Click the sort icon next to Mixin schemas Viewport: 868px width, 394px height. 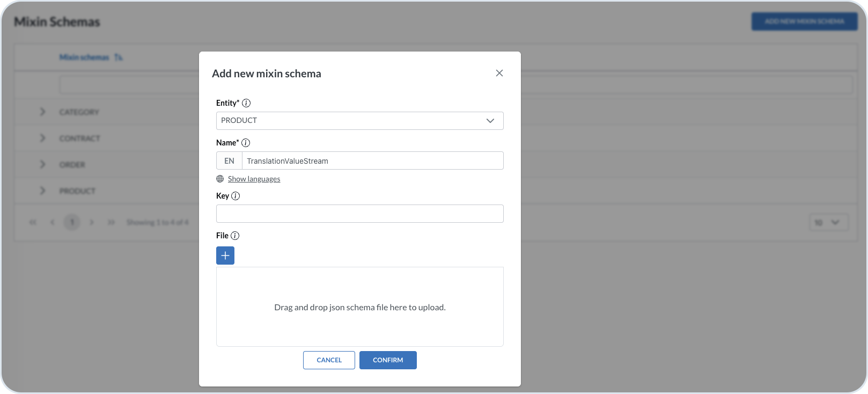coord(119,57)
